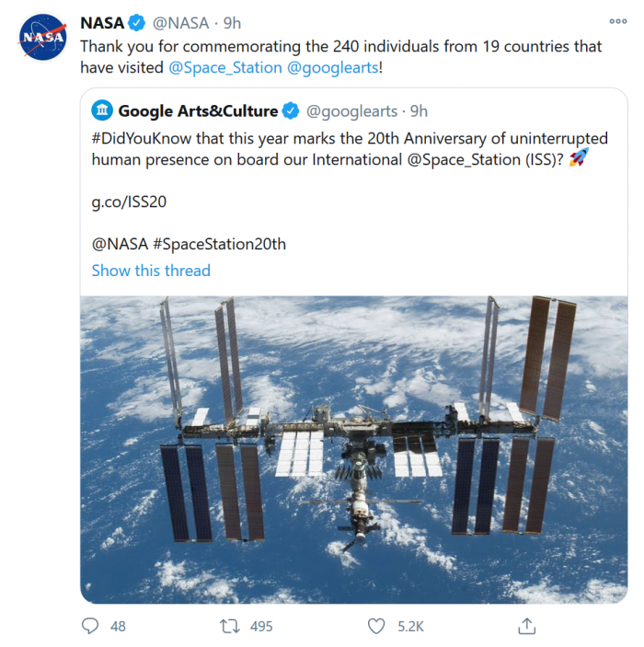Screen dimensions: 644x647
Task: Click the reply speech bubble icon
Action: click(90, 626)
